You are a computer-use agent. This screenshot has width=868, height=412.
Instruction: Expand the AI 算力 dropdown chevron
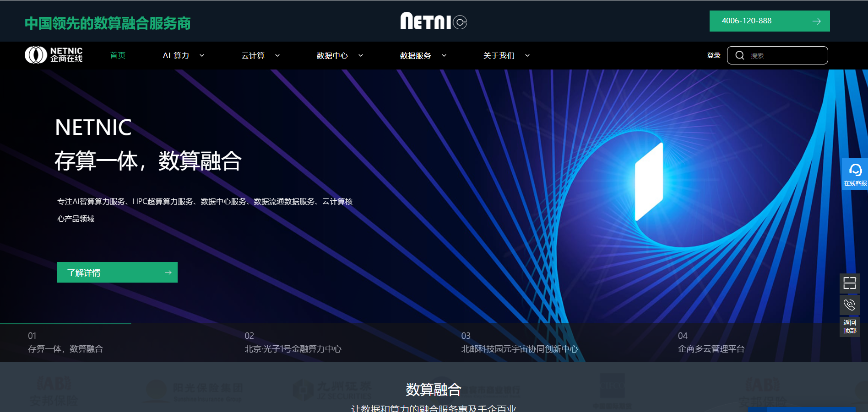pos(202,55)
